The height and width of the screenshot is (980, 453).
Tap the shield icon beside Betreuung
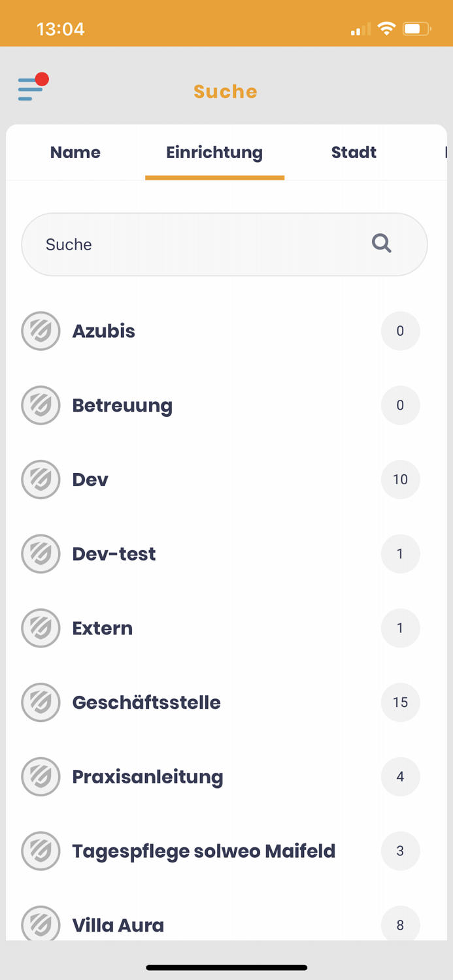(41, 405)
